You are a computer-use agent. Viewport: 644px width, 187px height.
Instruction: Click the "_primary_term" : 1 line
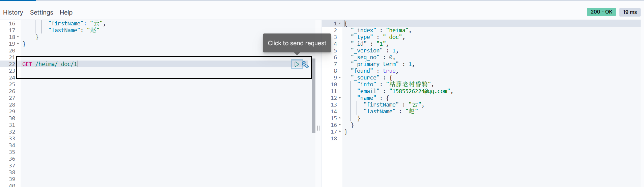(383, 64)
